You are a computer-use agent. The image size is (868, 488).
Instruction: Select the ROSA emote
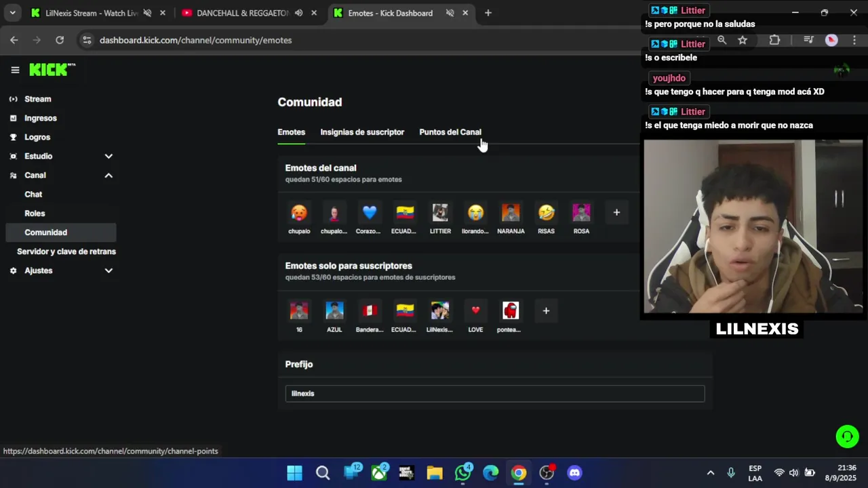click(x=581, y=213)
